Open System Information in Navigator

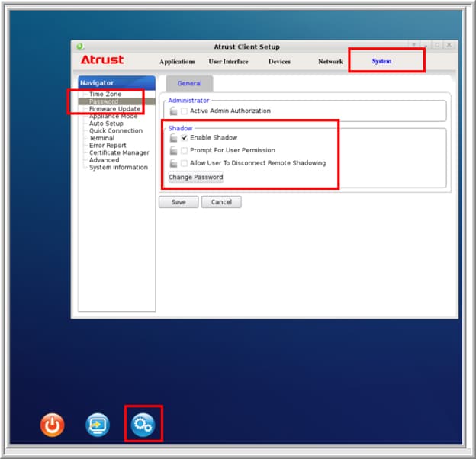(118, 168)
